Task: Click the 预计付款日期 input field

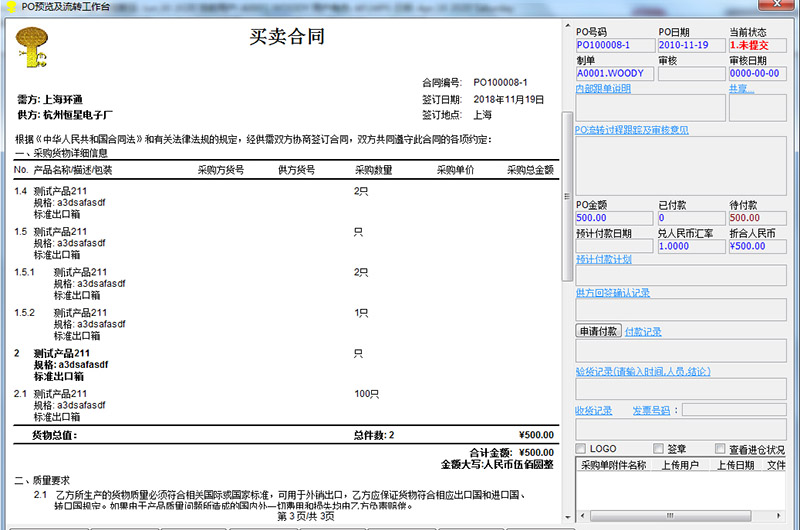Action: [x=614, y=246]
